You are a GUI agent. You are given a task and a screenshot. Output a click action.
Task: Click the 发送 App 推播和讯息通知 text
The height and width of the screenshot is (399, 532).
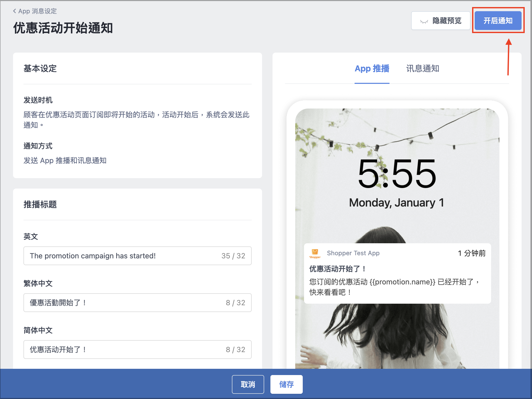(65, 160)
